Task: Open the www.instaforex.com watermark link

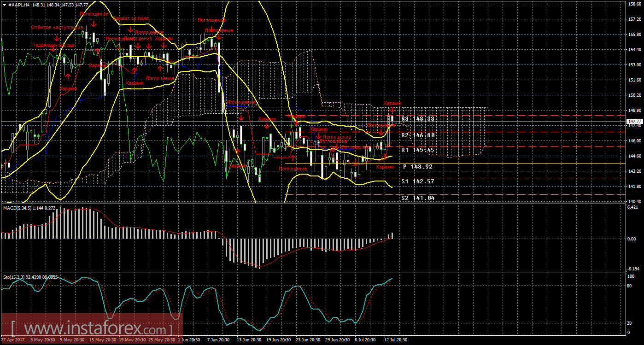Action: pyautogui.click(x=92, y=330)
